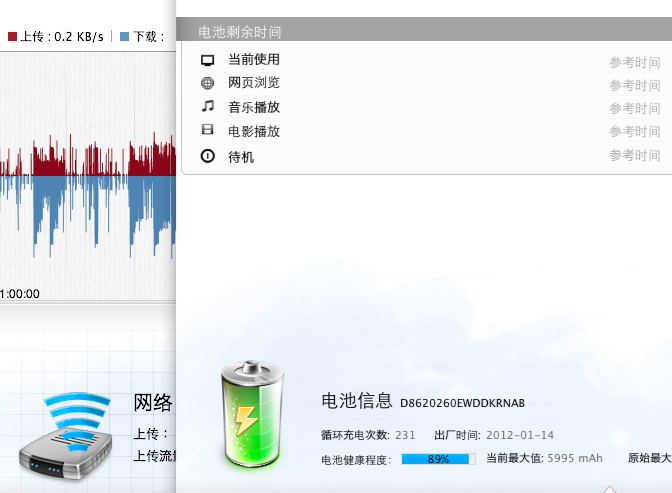Click the 循环充电次数 value 231
Image resolution: width=672 pixels, height=493 pixels.
coord(405,435)
